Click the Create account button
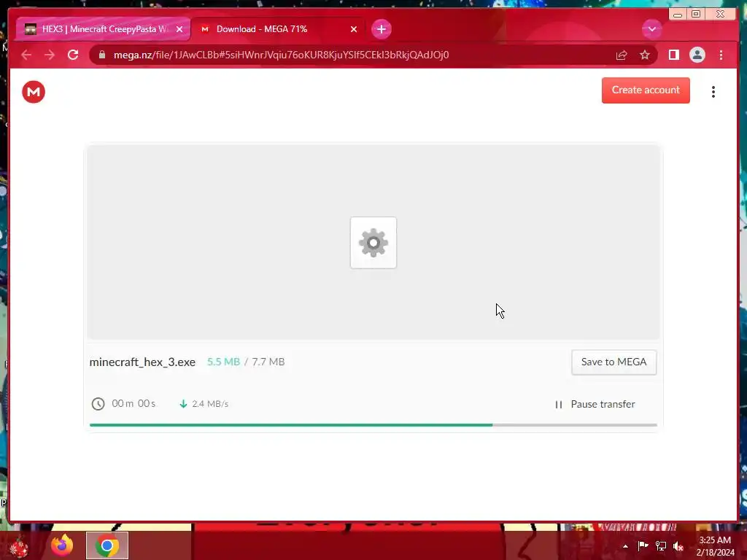The image size is (747, 560). [x=646, y=90]
